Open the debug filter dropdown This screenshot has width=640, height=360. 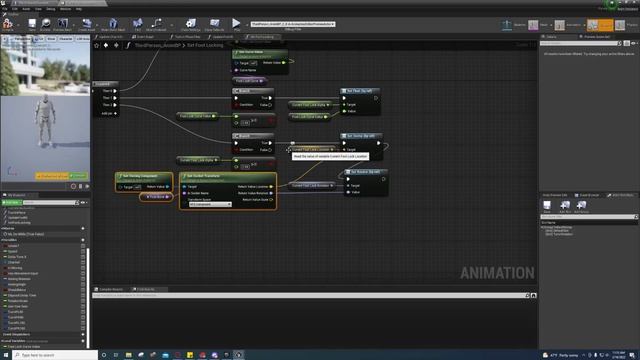293,24
